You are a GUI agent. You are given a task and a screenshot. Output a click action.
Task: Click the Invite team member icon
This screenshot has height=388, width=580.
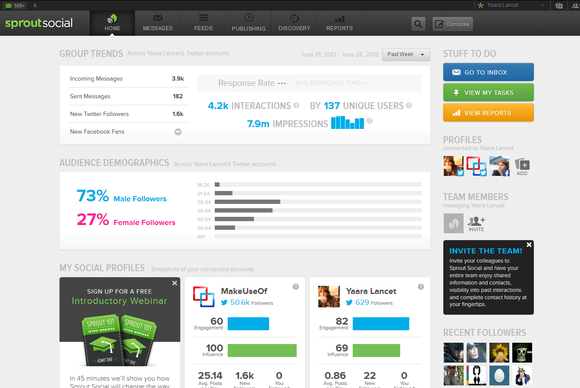click(476, 223)
